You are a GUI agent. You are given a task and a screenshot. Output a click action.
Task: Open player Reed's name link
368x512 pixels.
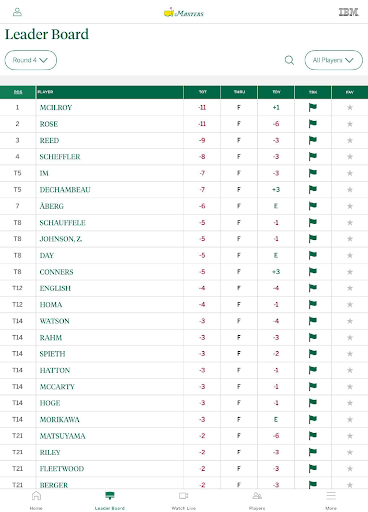[49, 140]
